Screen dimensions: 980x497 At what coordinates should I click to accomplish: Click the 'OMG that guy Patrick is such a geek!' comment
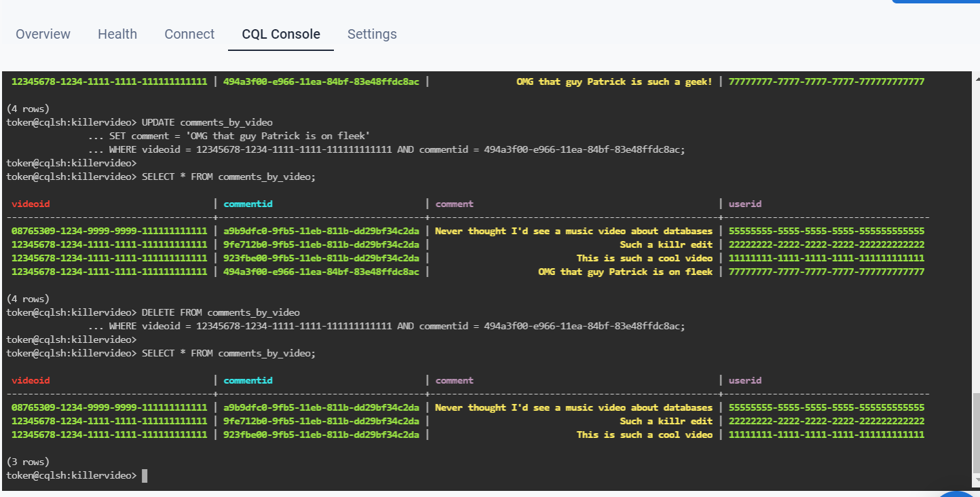tap(614, 81)
